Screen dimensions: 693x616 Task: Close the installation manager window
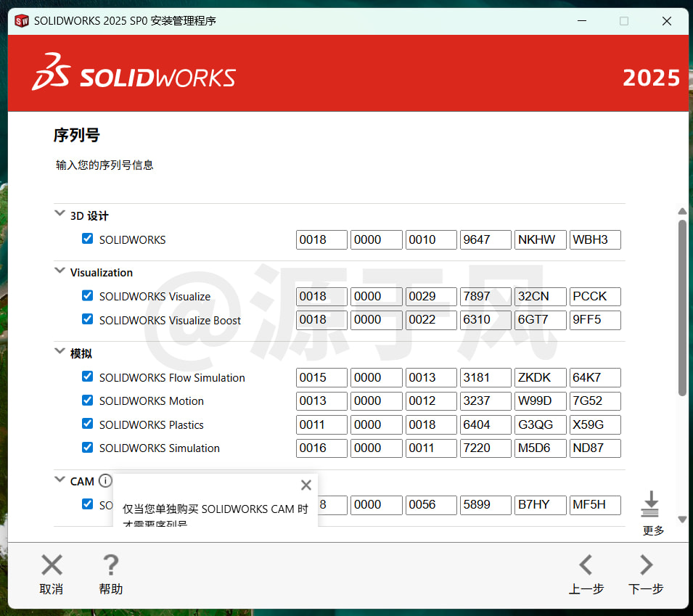point(666,21)
